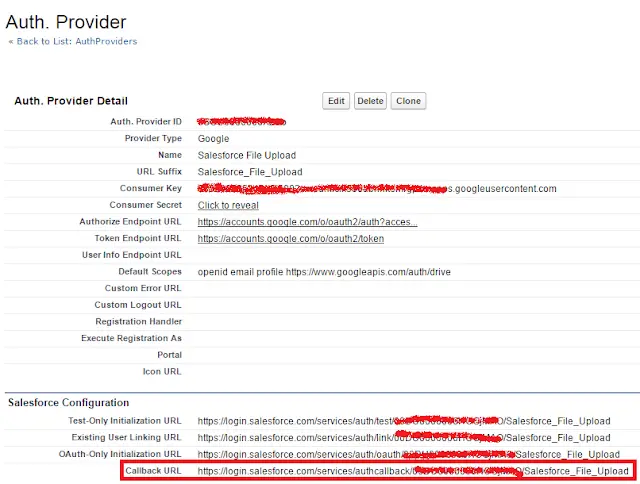Screen dimensions: 640x484
Task: Open the Authorize Endpoint URL link
Action: click(x=307, y=222)
